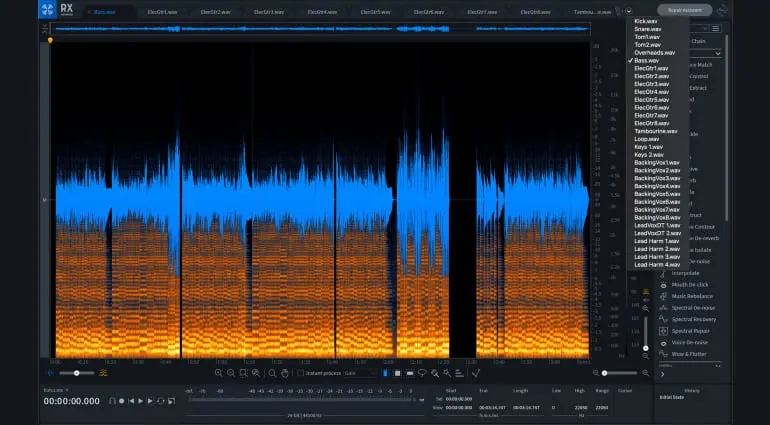Select Kick.wav from the file list
The width and height of the screenshot is (770, 425).
(x=644, y=20)
